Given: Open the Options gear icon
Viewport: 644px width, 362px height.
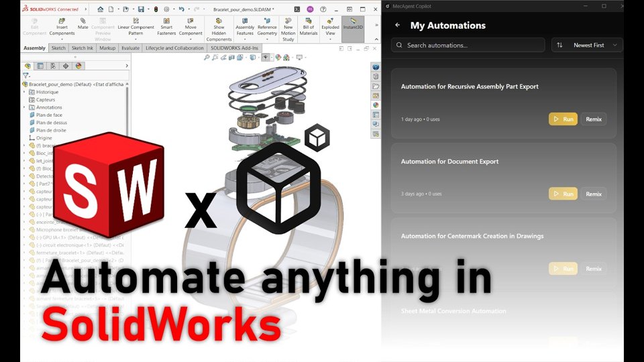Looking at the screenshot, I should pyautogui.click(x=166, y=9).
